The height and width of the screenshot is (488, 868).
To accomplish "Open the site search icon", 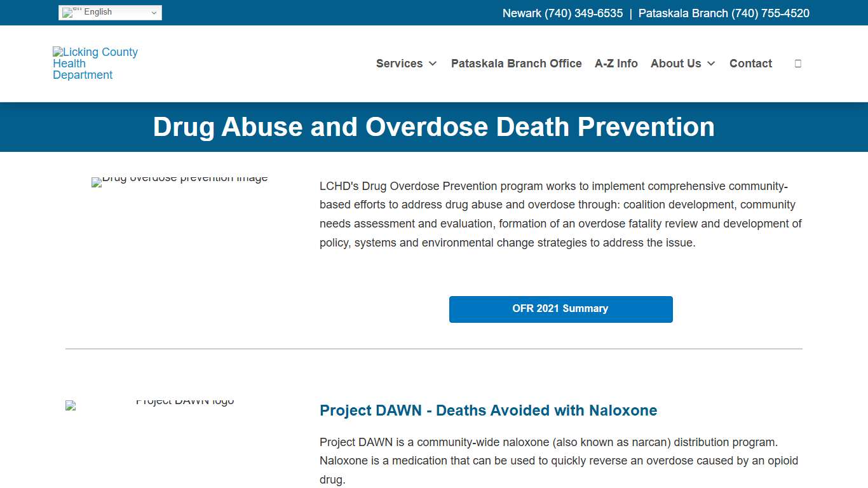I will [x=798, y=63].
